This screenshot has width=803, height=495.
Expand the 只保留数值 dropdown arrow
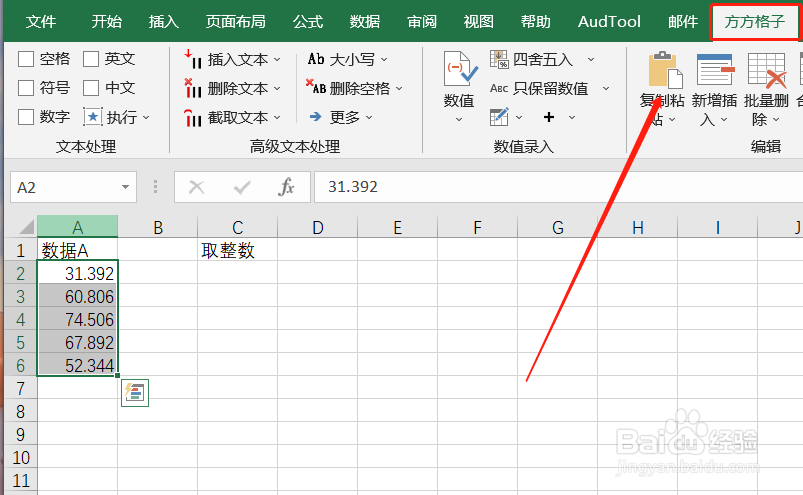click(x=606, y=89)
